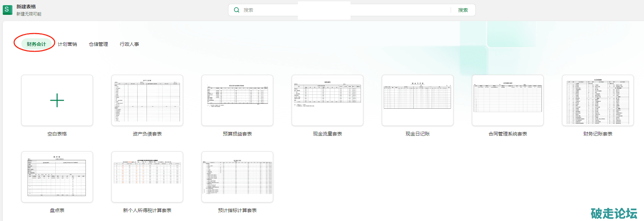Select the 财务会计 tab

[36, 44]
